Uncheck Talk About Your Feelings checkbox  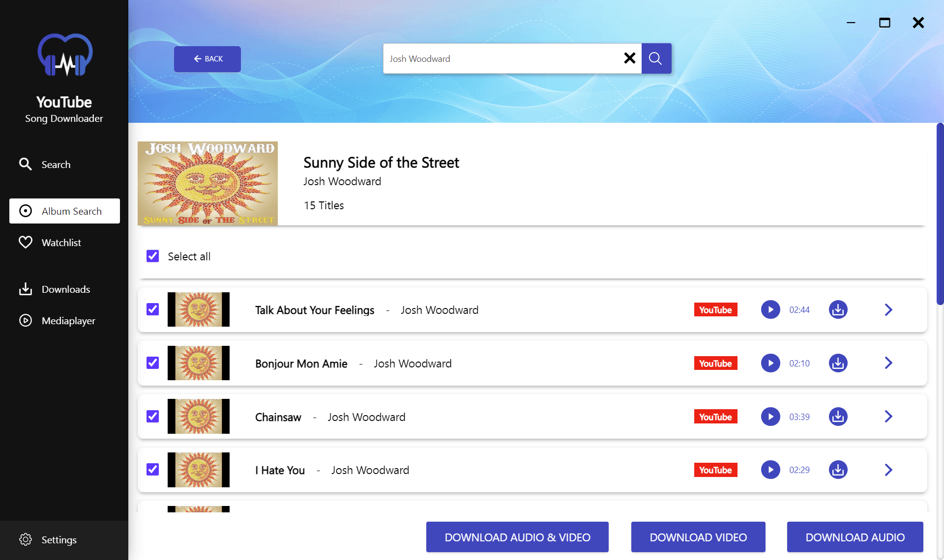(x=152, y=309)
